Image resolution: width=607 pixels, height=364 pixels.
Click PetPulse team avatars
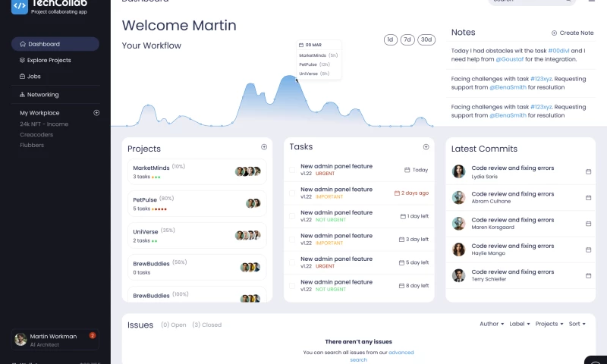tap(253, 203)
